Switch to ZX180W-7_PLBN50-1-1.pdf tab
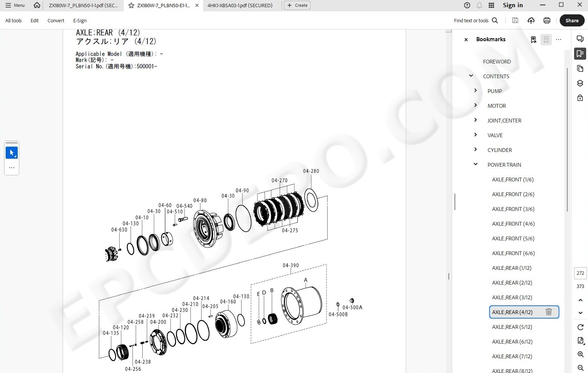 pyautogui.click(x=83, y=5)
